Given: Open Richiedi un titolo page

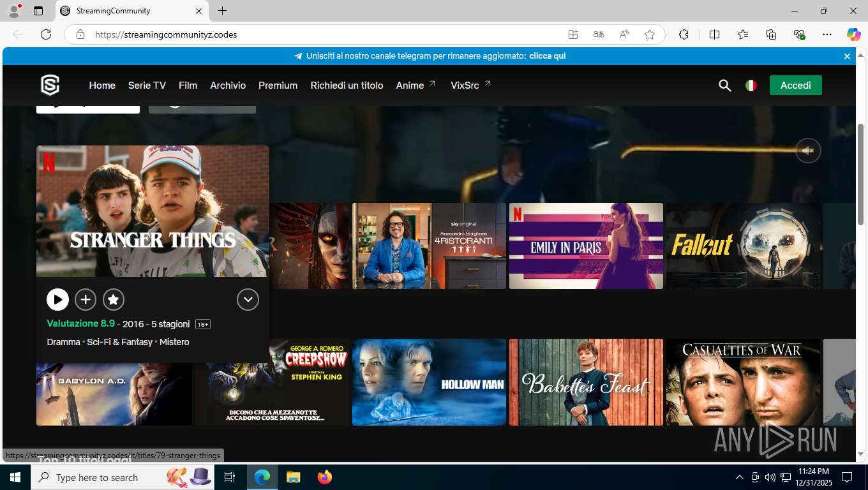Looking at the screenshot, I should (x=347, y=85).
